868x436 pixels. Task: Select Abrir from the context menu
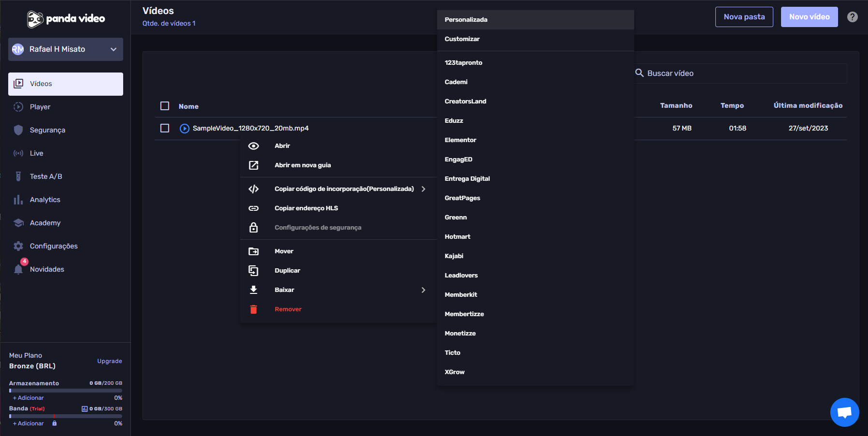(339, 146)
